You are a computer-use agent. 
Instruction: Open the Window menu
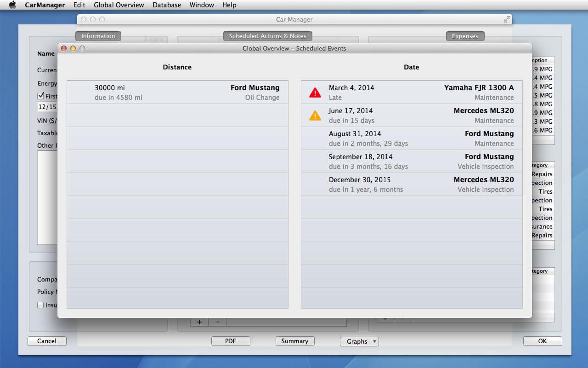202,5
